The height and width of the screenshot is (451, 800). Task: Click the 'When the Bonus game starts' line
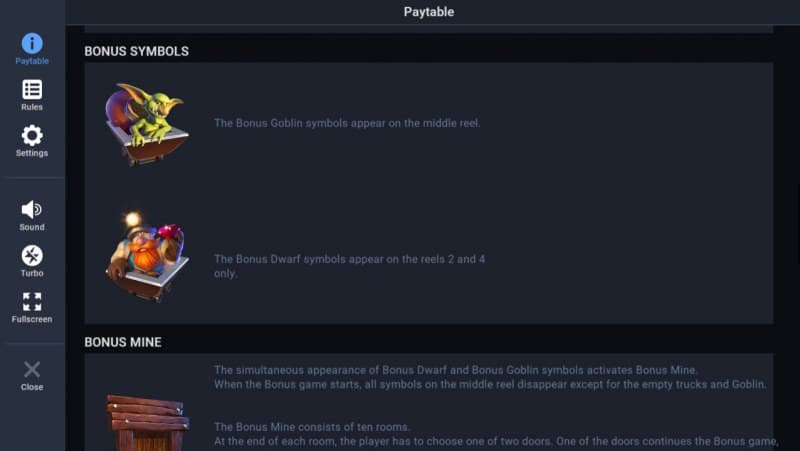pyautogui.click(x=490, y=385)
